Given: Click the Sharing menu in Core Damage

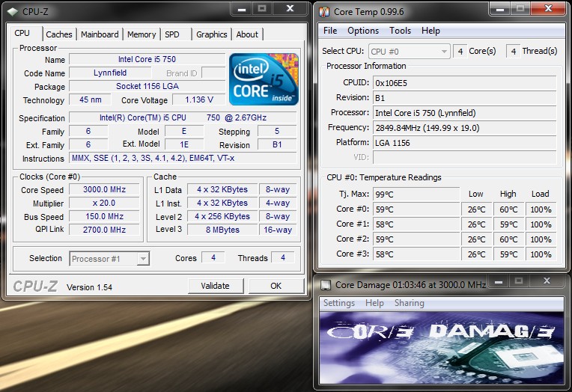Looking at the screenshot, I should pos(409,303).
